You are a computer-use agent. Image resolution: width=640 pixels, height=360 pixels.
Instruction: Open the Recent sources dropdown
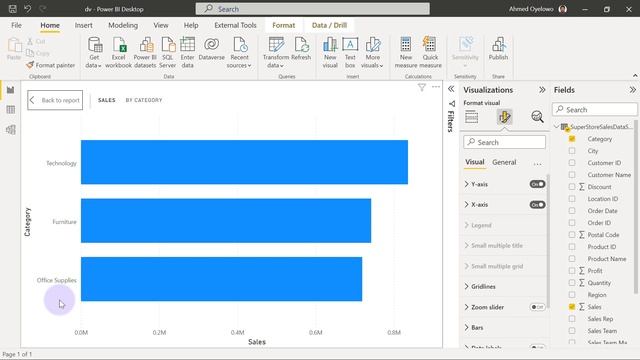[x=239, y=52]
